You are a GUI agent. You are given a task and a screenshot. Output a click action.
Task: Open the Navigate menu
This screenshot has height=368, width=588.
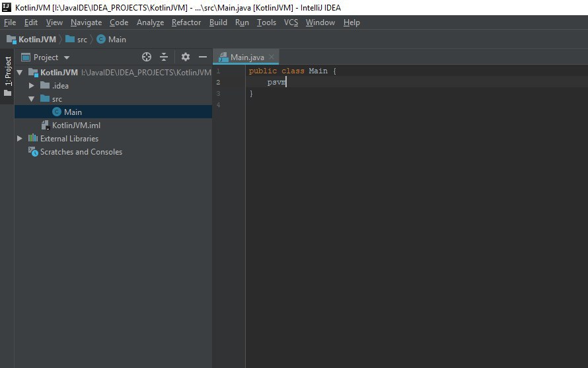point(87,22)
